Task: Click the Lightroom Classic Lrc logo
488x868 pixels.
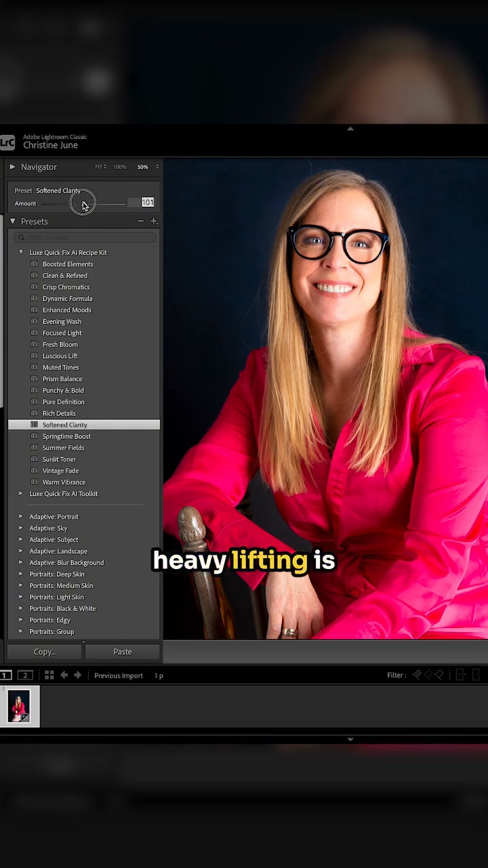Action: pos(7,142)
